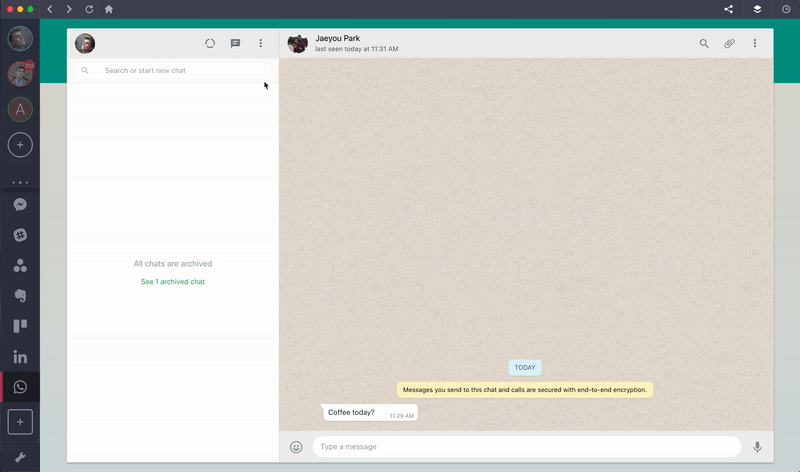The width and height of the screenshot is (800, 472).
Task: Open conversation menu three dots
Action: tap(755, 43)
